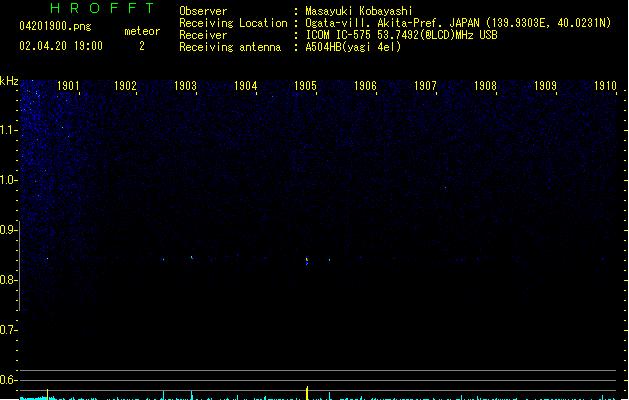Click the 1909 time axis label
The image size is (629, 400).
[x=545, y=86]
